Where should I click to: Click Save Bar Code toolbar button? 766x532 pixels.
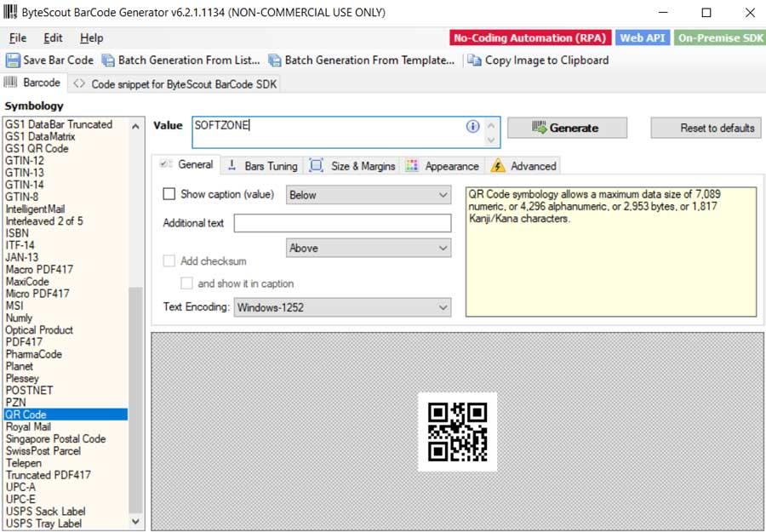50,60
